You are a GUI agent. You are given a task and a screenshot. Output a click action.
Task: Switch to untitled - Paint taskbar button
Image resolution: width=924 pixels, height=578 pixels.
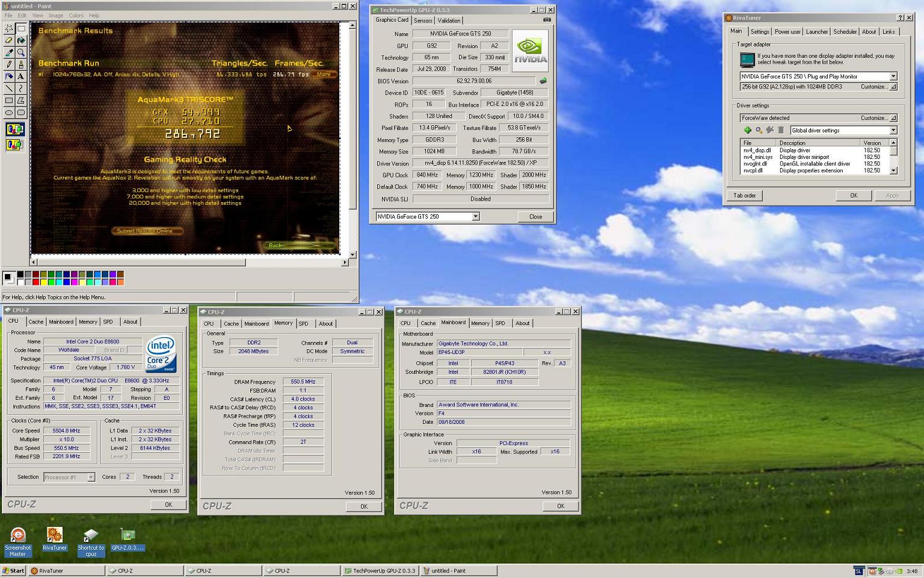coord(458,571)
